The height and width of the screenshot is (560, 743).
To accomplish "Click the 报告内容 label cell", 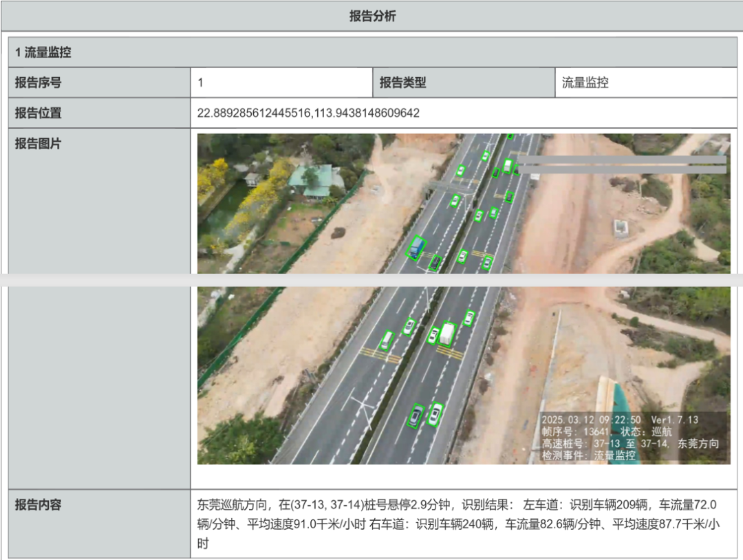I will tap(39, 504).
